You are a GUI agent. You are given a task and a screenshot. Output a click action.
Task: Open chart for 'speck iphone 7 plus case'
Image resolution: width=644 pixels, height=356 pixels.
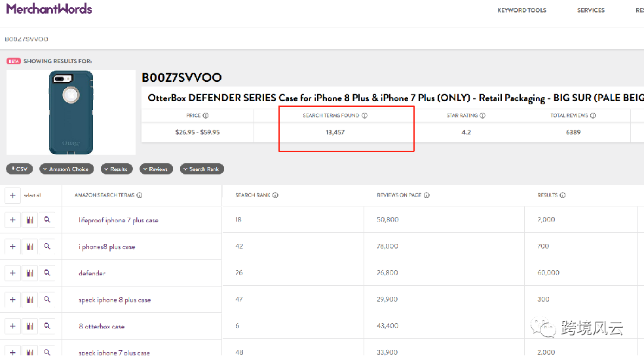point(30,352)
